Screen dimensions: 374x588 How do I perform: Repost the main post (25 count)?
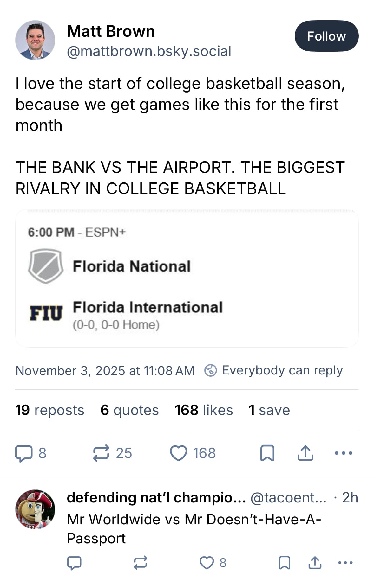(101, 453)
